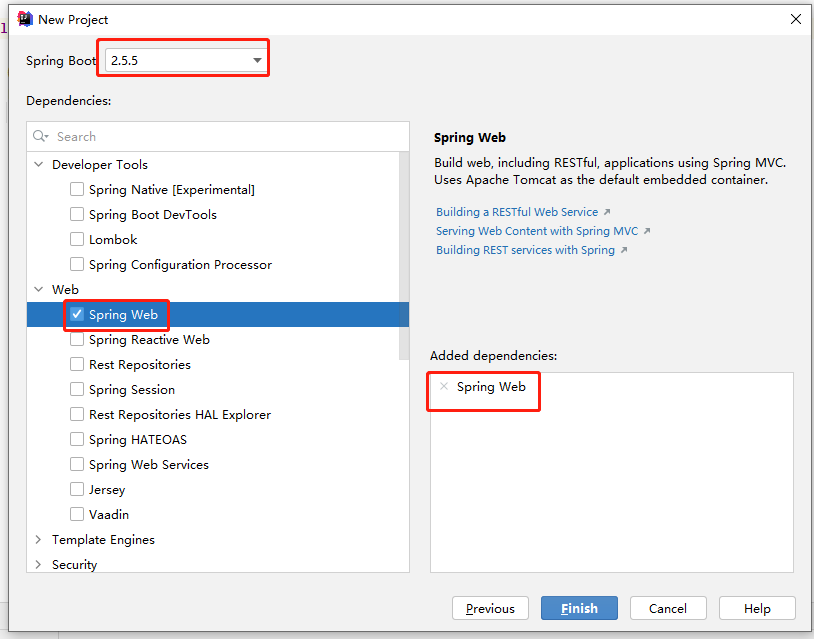Select the Spring HATEOAS row label
This screenshot has width=814, height=639.
(138, 440)
